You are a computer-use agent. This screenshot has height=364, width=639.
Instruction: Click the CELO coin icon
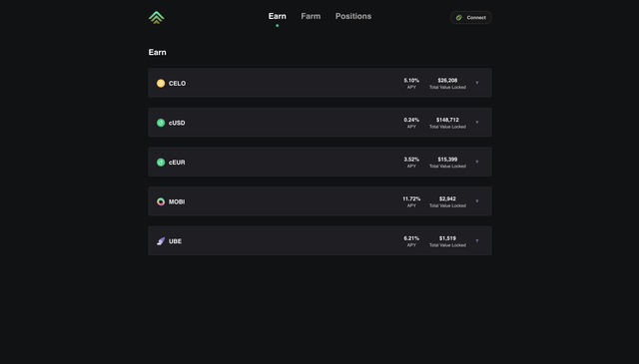pyautogui.click(x=161, y=83)
